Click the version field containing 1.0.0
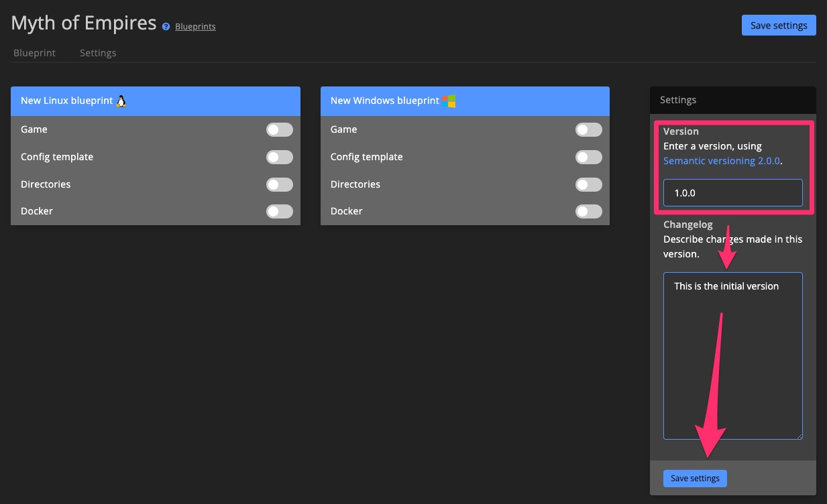This screenshot has width=827, height=504. pos(732,192)
